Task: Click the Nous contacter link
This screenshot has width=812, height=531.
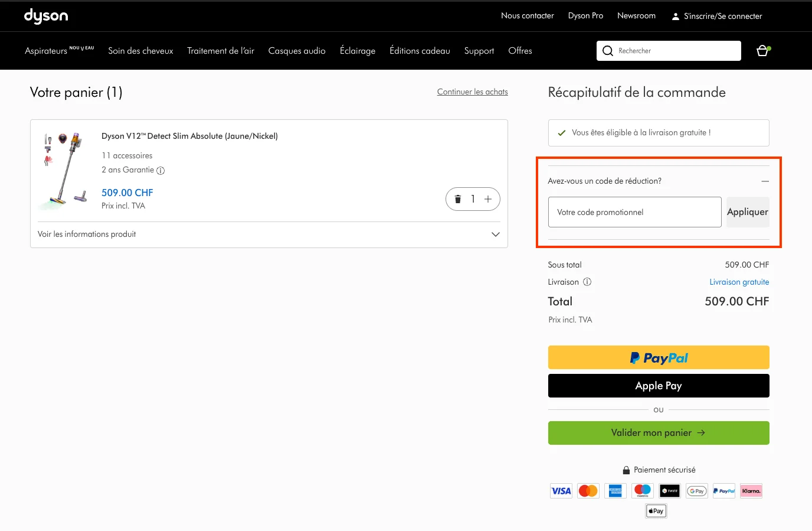Action: point(528,16)
